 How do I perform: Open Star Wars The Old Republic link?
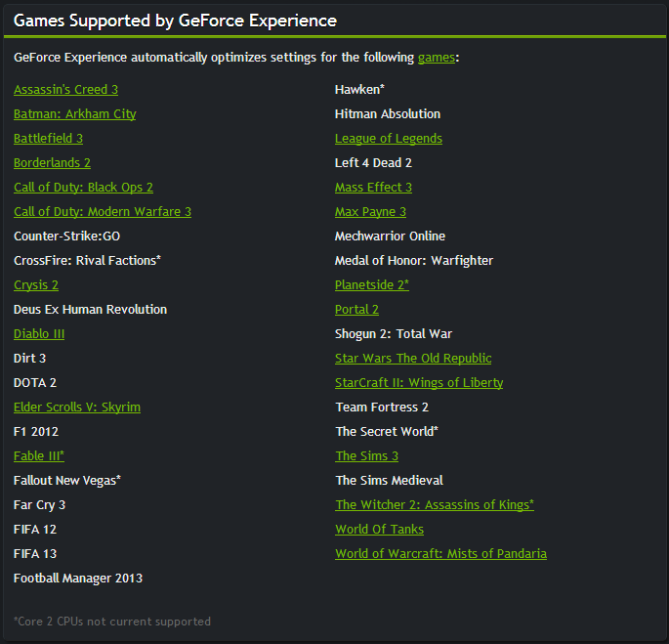coord(413,359)
